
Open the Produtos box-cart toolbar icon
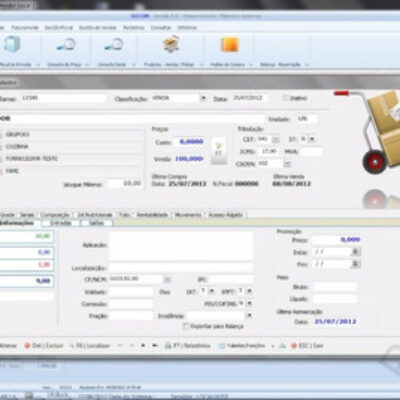(171, 45)
